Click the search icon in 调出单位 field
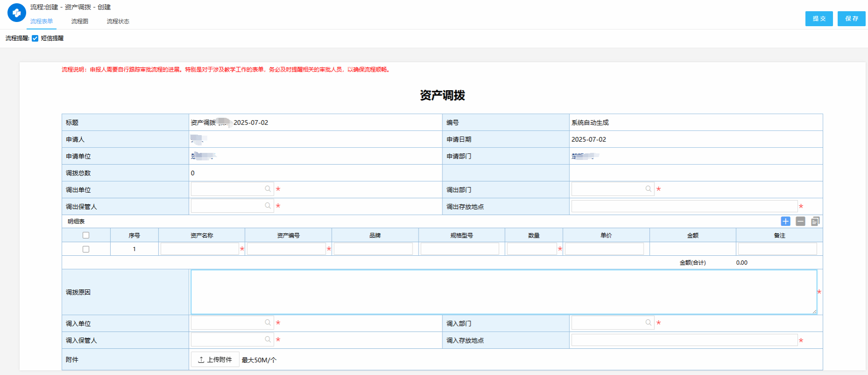 coord(268,189)
